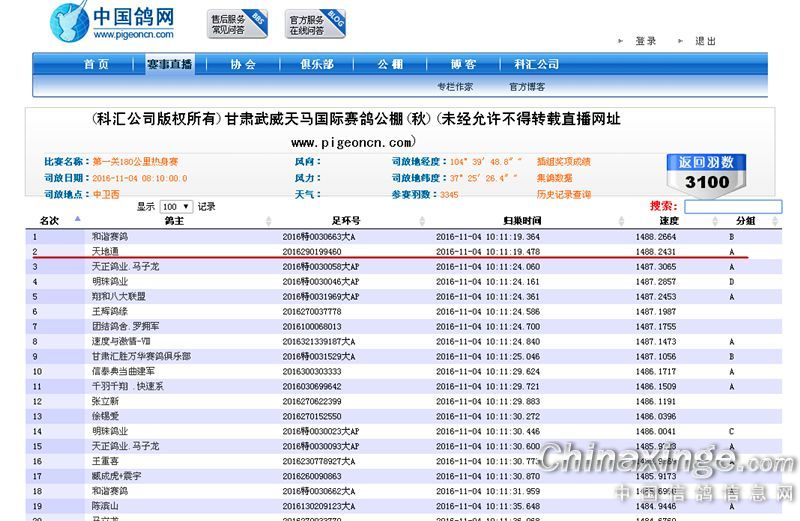Open the 售后服务 BBS badge
The width and height of the screenshot is (800, 521).
click(238, 24)
